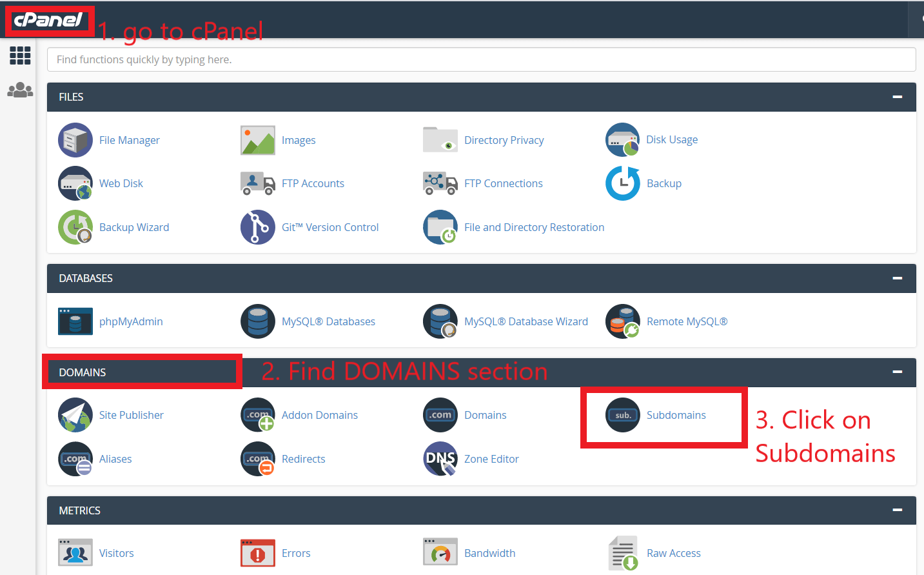Click the sidebar home grid icon

click(x=20, y=55)
